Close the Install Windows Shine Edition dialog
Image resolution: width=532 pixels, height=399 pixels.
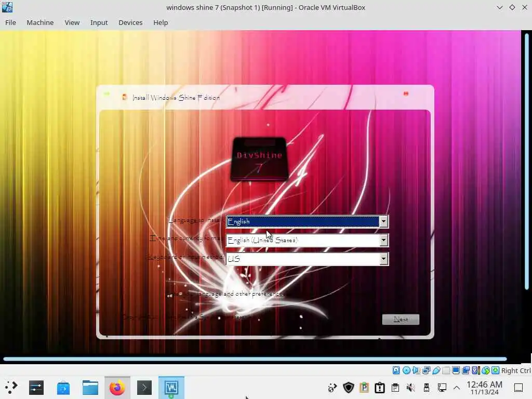(x=406, y=94)
